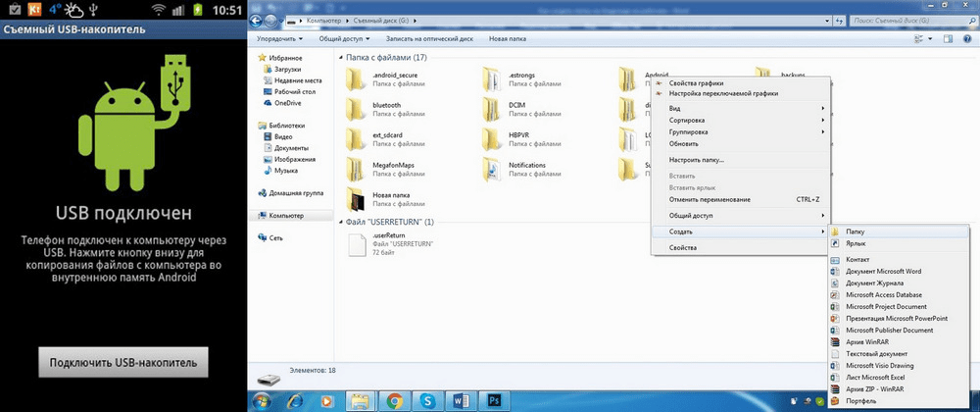The width and height of the screenshot is (980, 412).
Task: Expand the Упорядочить dropdown
Action: tap(278, 39)
